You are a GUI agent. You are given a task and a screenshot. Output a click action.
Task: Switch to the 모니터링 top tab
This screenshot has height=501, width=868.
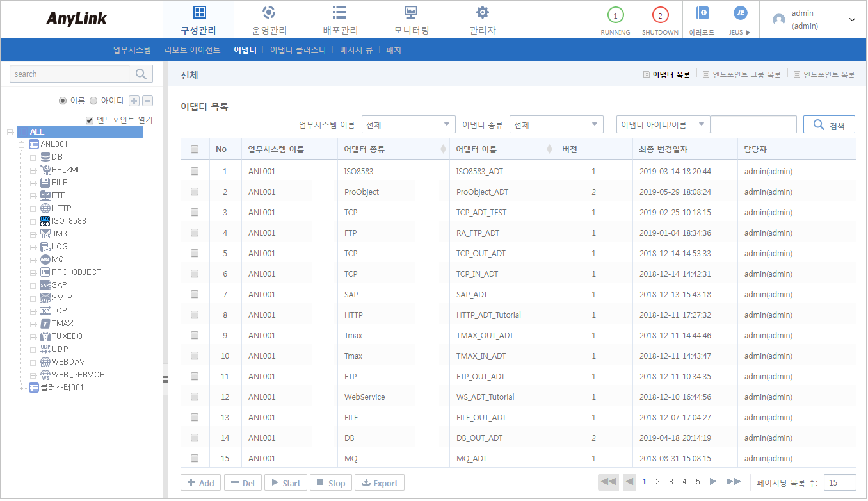click(411, 19)
